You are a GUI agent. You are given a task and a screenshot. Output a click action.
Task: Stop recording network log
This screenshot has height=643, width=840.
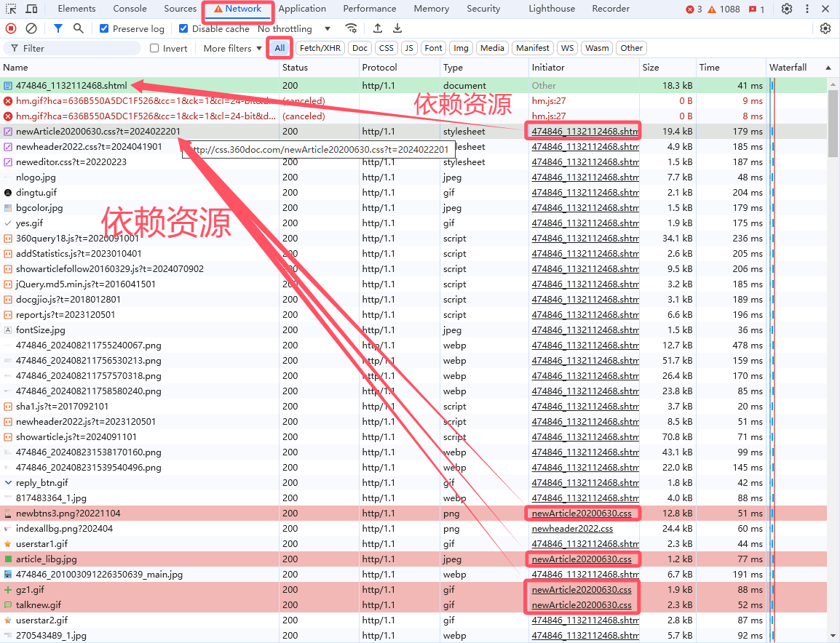[x=10, y=28]
